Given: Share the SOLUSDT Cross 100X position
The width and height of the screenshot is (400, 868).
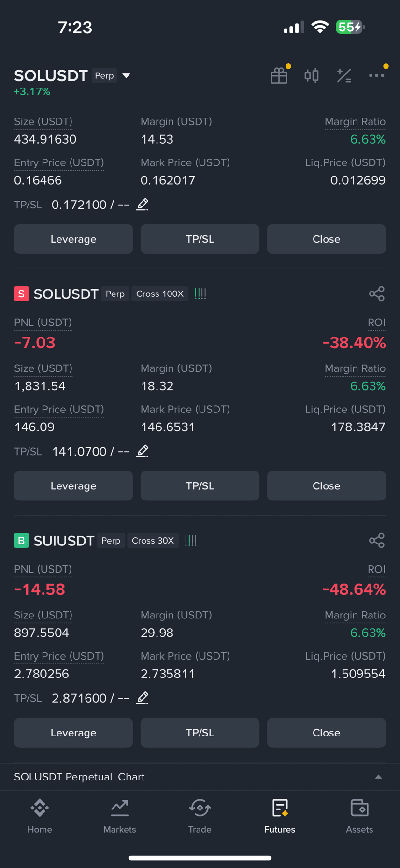Looking at the screenshot, I should click(377, 294).
